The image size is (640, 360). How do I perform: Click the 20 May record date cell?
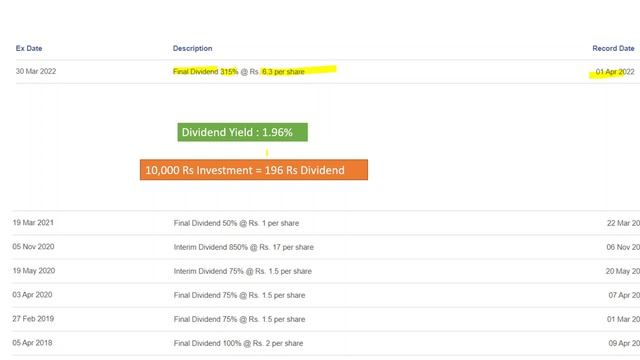[623, 271]
